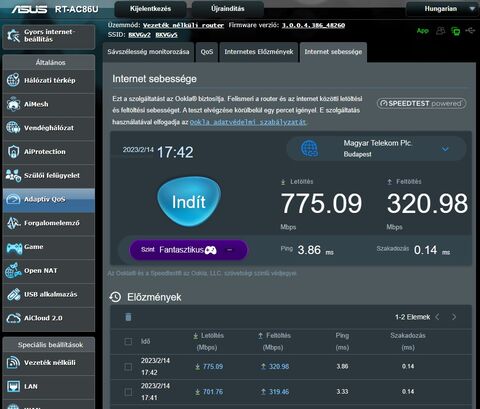
Task: Click the green App icon in header
Action: click(422, 31)
